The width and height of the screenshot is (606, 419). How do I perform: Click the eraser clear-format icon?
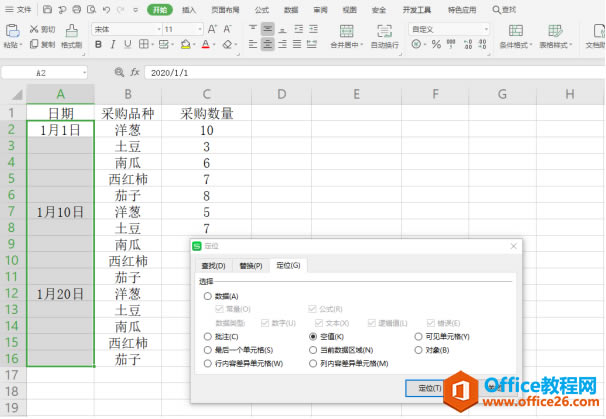[227, 44]
